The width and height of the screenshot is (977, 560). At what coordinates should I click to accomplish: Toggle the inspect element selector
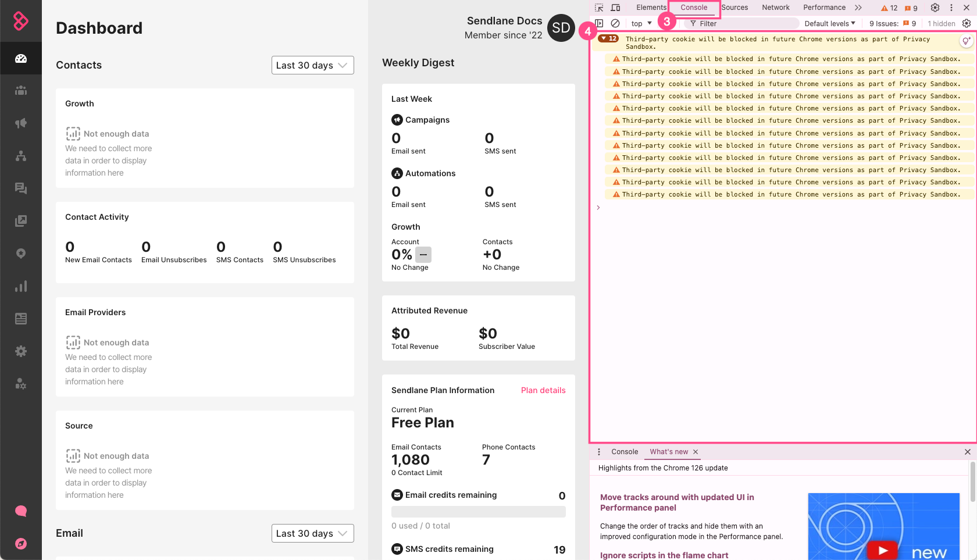tap(599, 8)
